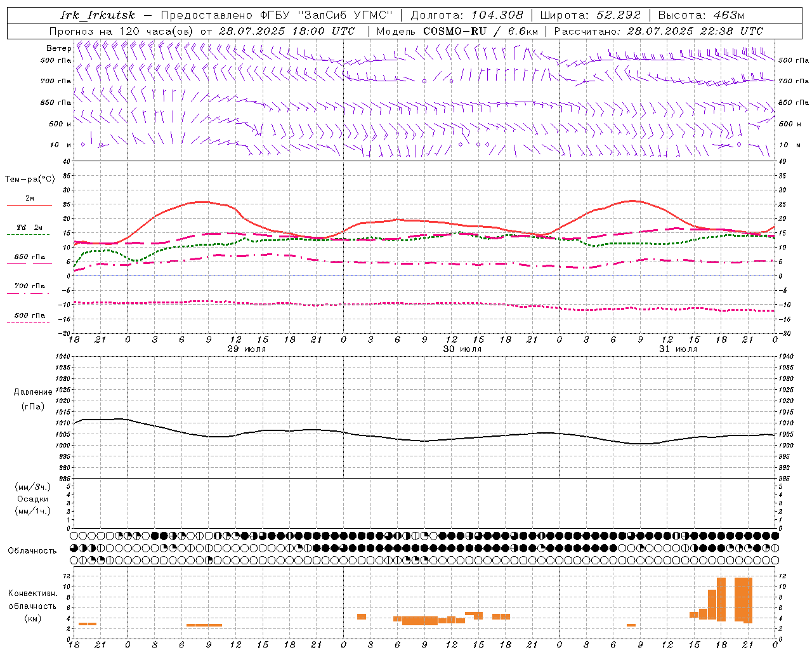
Task: Select the provider text ФГБУ "ЗапСиб УГМС"
Action: 327,15
